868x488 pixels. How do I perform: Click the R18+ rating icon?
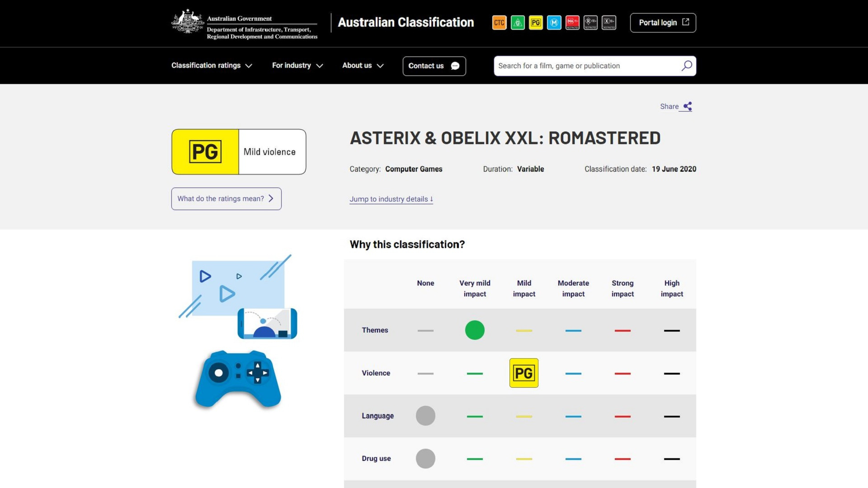click(x=590, y=23)
